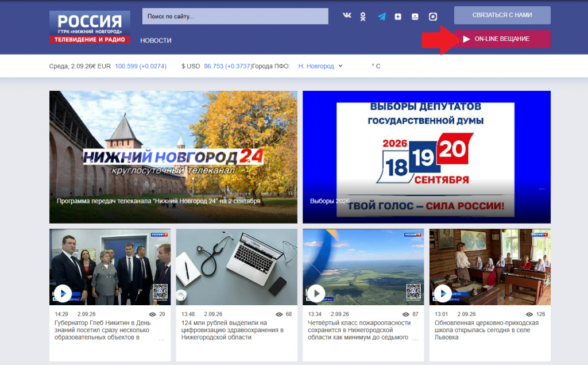Viewport: 588px width, 365px height.
Task: Open the Telegram paper-plane icon
Action: tap(382, 17)
